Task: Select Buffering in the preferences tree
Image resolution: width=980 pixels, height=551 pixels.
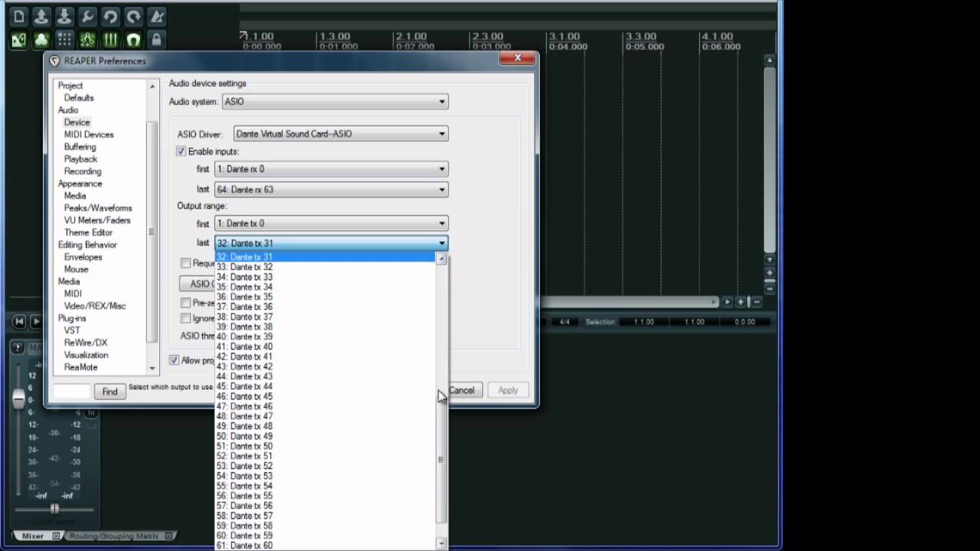Action: coord(80,147)
